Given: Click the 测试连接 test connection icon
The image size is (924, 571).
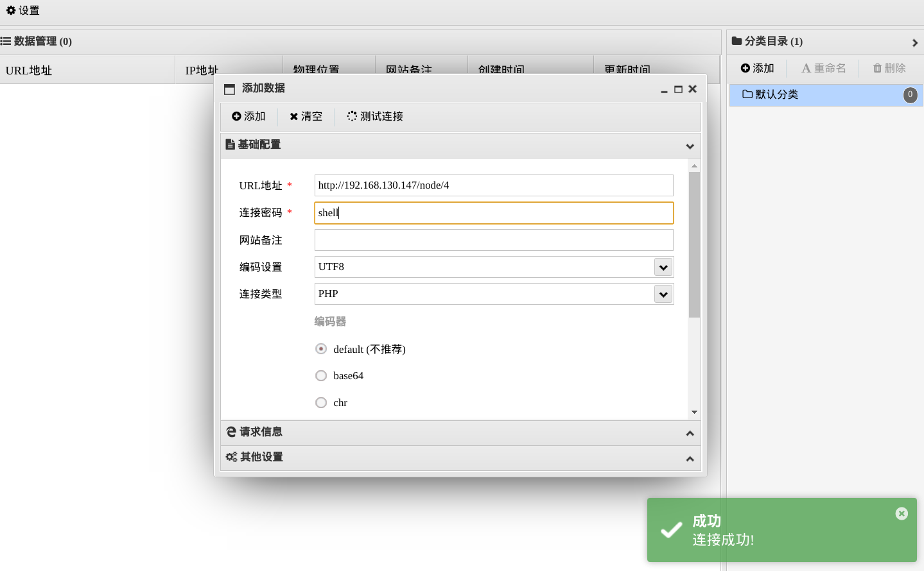Looking at the screenshot, I should click(352, 116).
